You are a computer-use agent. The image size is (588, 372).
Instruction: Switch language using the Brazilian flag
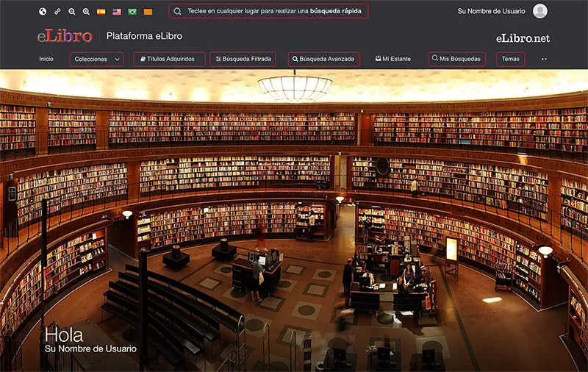click(x=132, y=12)
